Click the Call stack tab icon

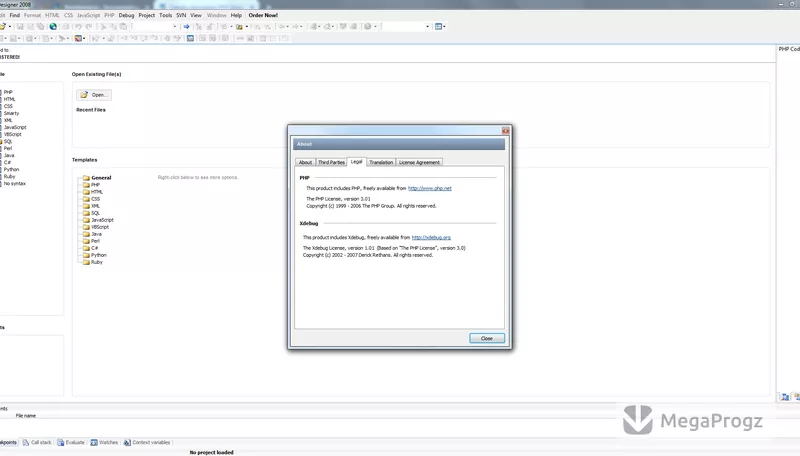click(26, 442)
